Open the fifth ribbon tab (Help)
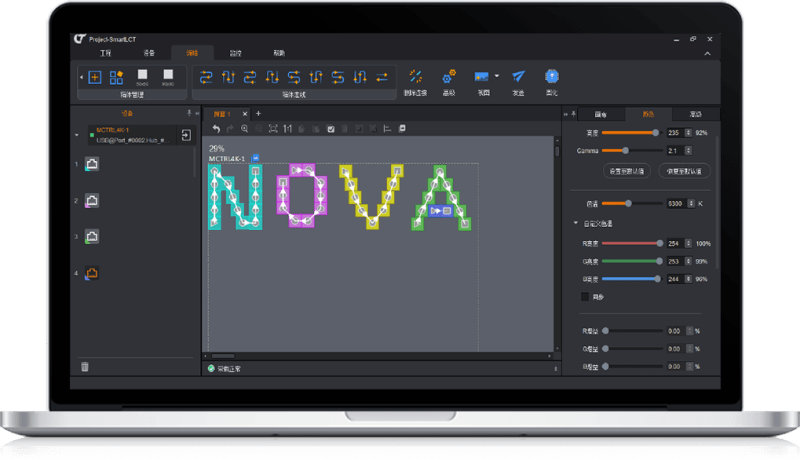Image resolution: width=800 pixels, height=460 pixels. tap(279, 53)
